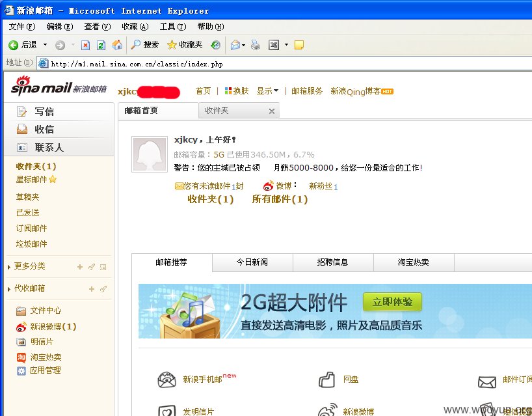The image size is (532, 416).
Task: Click the IE Back arrow icon
Action: [x=14, y=45]
